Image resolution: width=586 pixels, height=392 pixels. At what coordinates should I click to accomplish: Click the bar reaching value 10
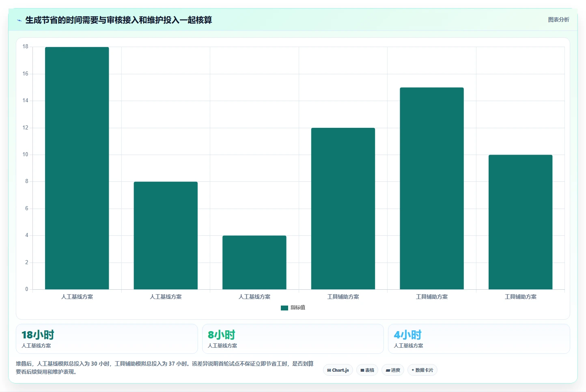click(x=520, y=222)
